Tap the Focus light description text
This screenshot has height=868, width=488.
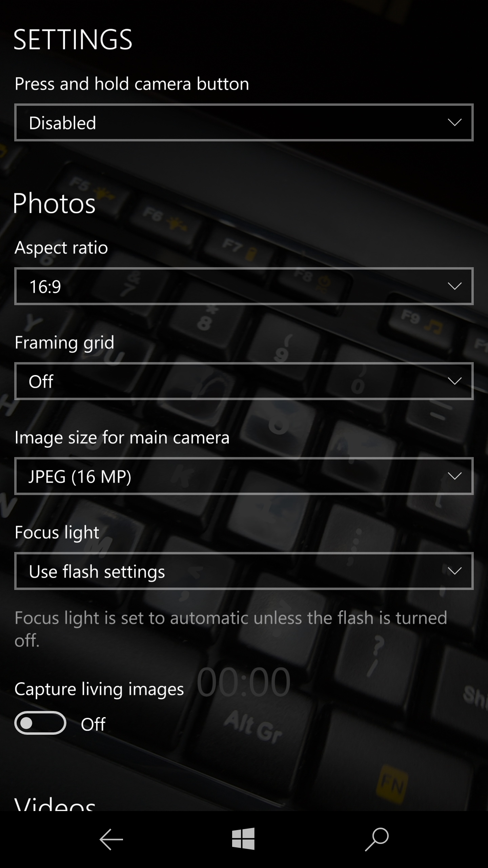pos(230,629)
